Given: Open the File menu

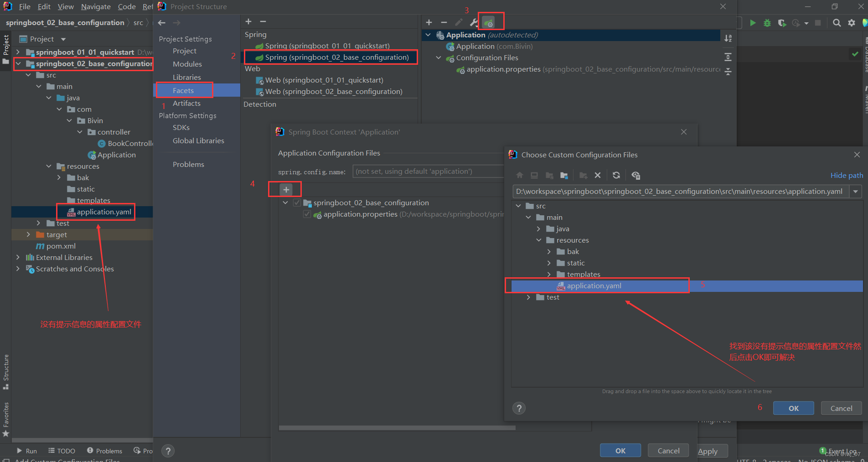Looking at the screenshot, I should tap(25, 7).
